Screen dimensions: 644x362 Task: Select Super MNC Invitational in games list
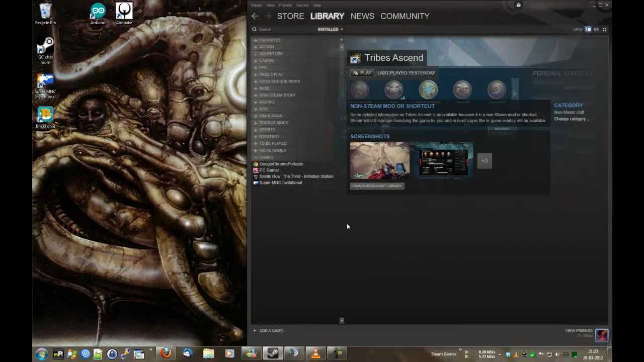click(x=281, y=183)
